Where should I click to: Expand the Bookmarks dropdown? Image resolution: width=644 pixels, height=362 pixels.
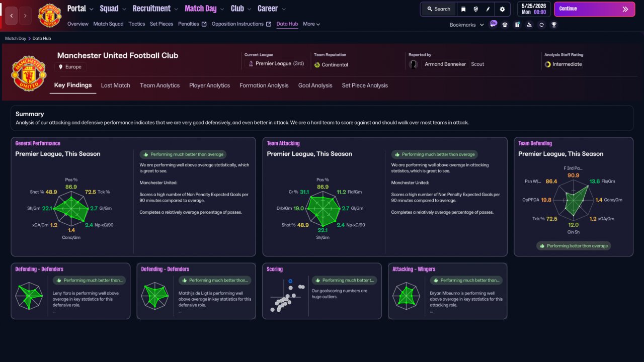pos(467,25)
